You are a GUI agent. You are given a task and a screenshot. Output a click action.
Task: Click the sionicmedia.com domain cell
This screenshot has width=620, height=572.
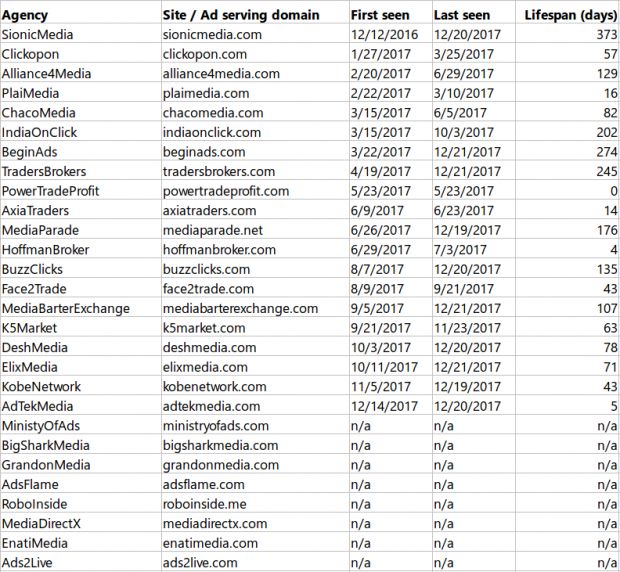(x=255, y=34)
